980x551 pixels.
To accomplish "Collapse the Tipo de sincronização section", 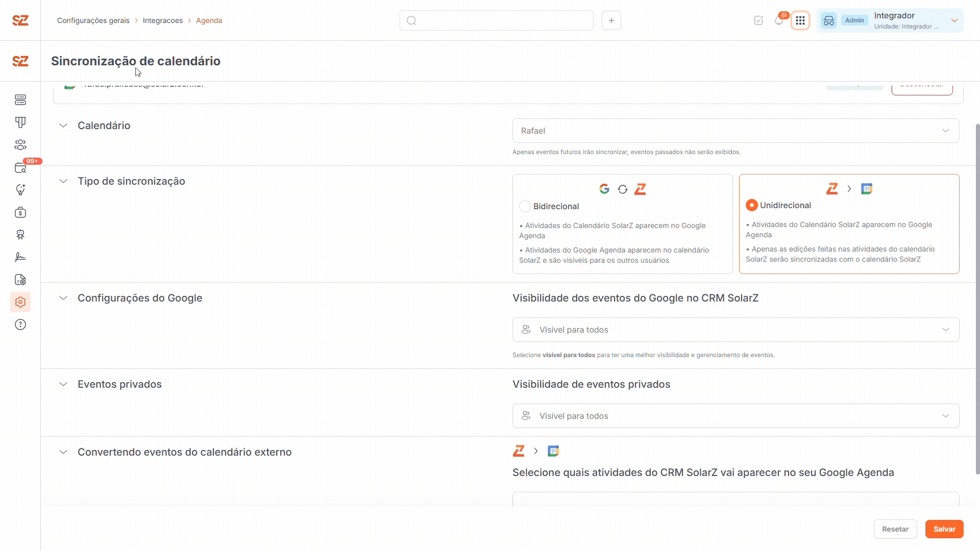I will [63, 181].
